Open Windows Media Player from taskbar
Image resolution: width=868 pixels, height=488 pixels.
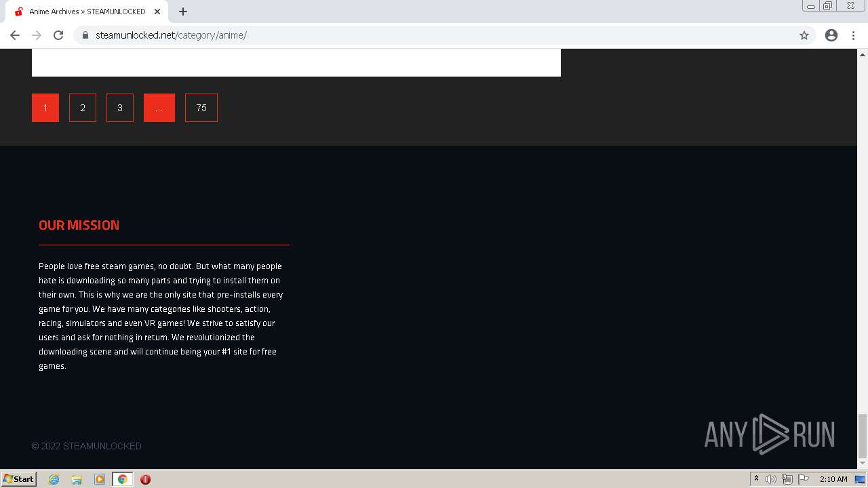coord(100,479)
